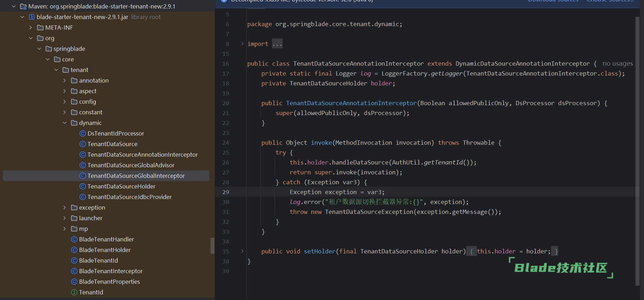Click line number 29 in gutter
This screenshot has width=644, height=300.
pos(226,192)
